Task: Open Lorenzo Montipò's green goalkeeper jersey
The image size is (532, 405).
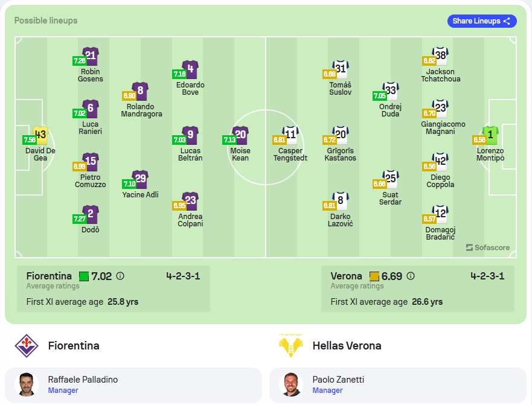Action: coord(490,135)
